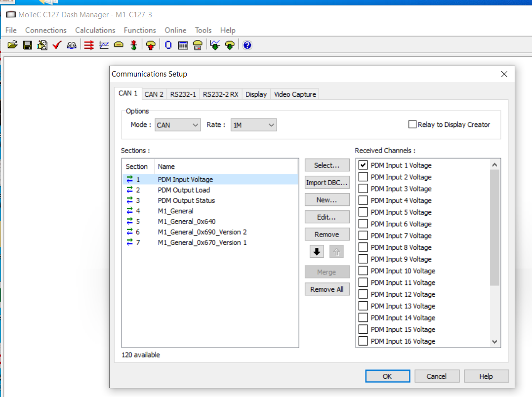Select section 4 M1_General
The height and width of the screenshot is (397, 532).
click(210, 211)
